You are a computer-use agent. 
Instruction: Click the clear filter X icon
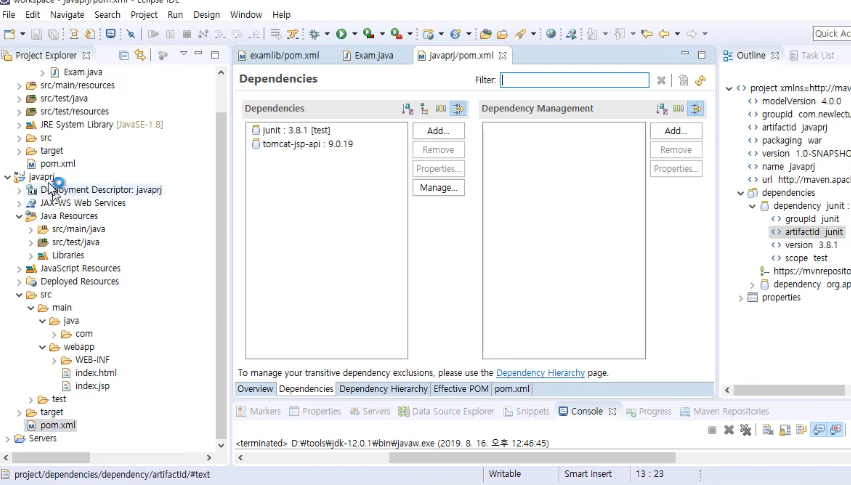tap(661, 80)
